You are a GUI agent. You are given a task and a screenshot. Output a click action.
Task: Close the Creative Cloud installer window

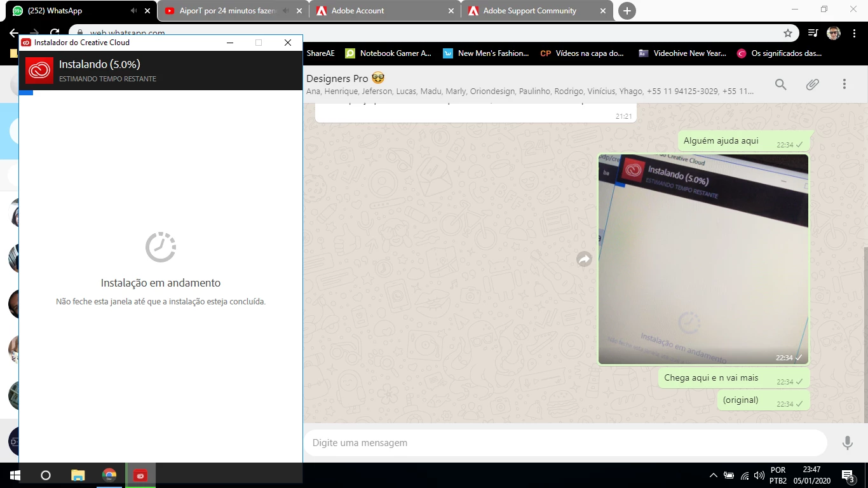click(288, 43)
